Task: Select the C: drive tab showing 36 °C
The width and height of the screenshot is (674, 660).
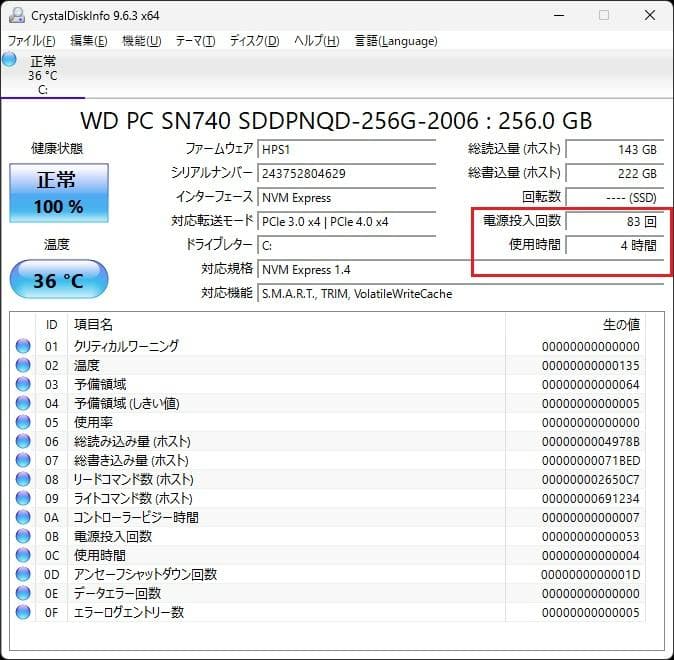Action: 43,75
